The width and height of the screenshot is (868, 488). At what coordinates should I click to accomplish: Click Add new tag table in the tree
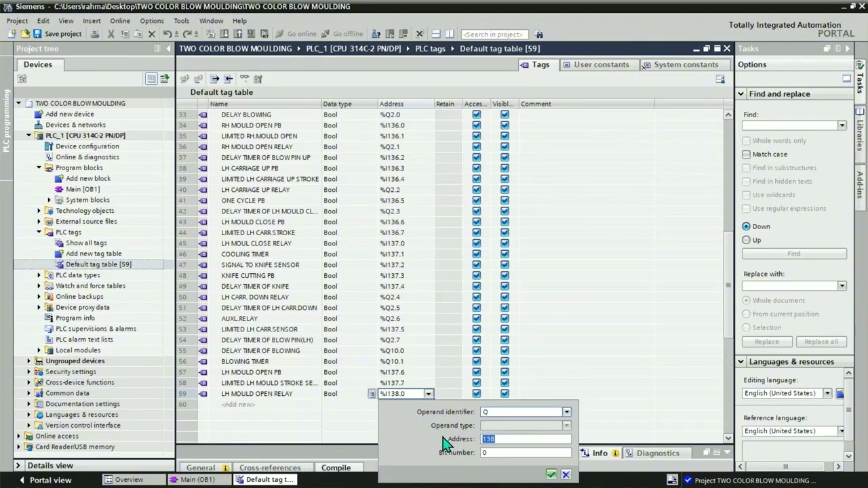(x=94, y=253)
